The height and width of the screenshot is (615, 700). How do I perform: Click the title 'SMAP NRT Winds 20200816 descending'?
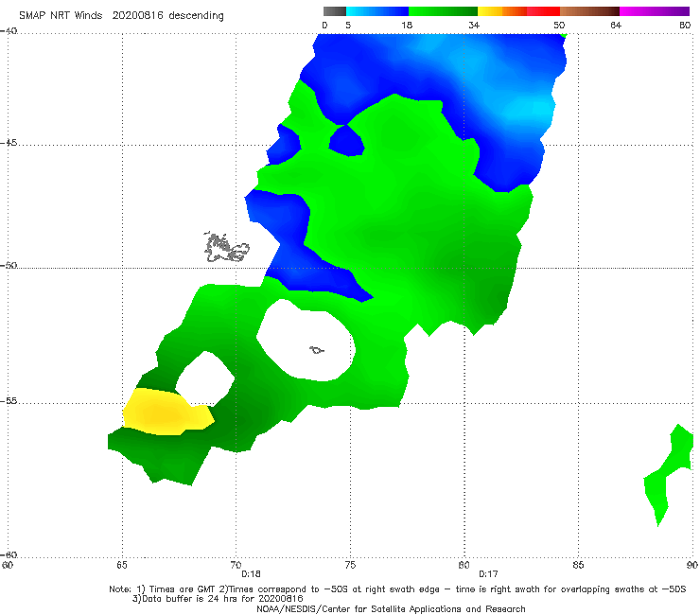pyautogui.click(x=121, y=16)
